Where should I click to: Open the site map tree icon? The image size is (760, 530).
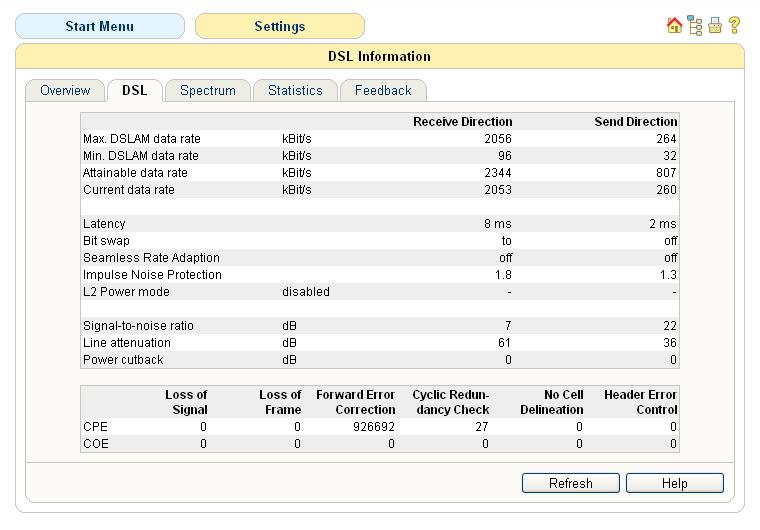click(695, 26)
